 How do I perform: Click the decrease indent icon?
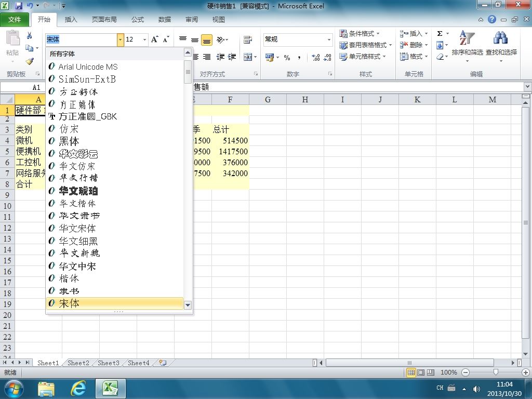(x=220, y=57)
